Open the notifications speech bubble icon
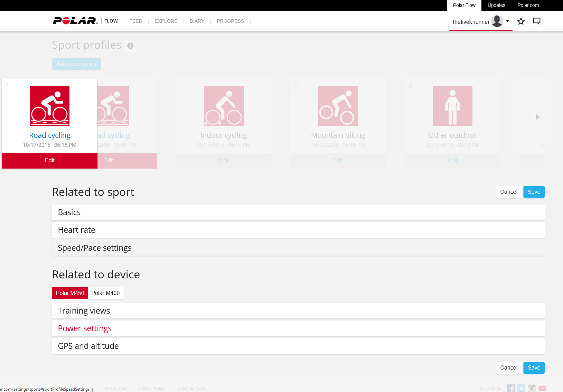 [x=537, y=21]
